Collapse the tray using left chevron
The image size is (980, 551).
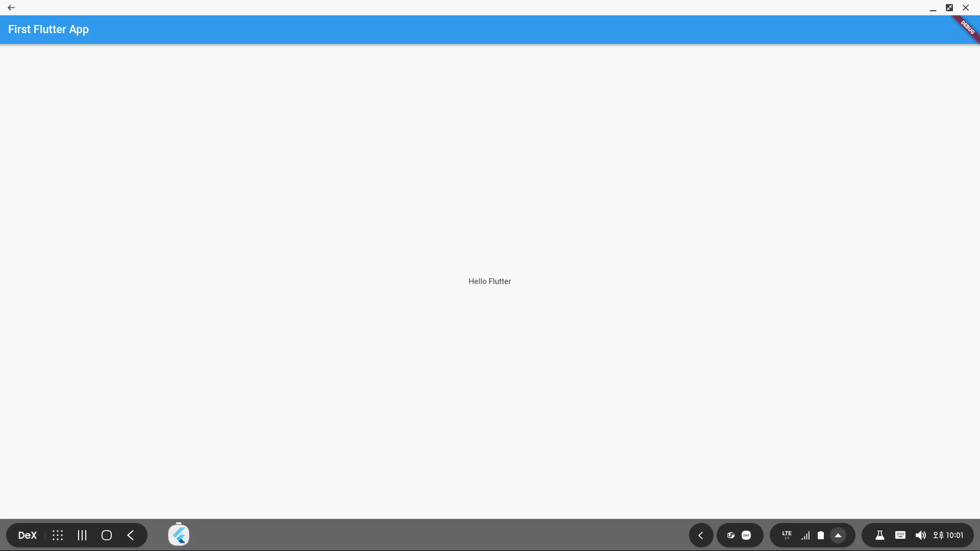click(x=701, y=535)
